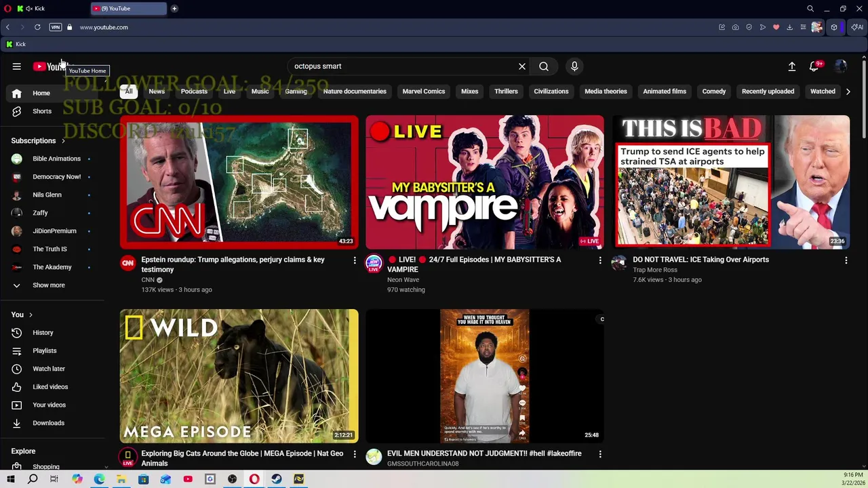Select the Music filter chip
868x488 pixels.
pyautogui.click(x=260, y=91)
